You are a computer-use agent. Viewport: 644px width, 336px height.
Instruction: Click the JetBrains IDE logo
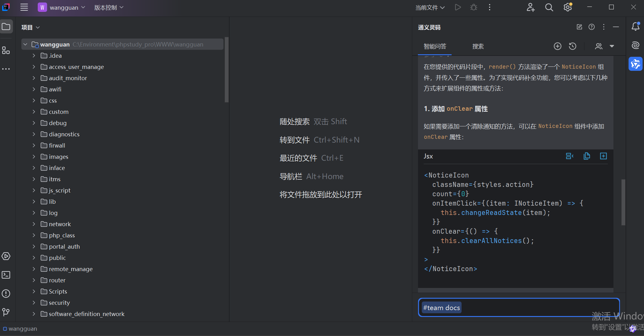click(x=6, y=7)
